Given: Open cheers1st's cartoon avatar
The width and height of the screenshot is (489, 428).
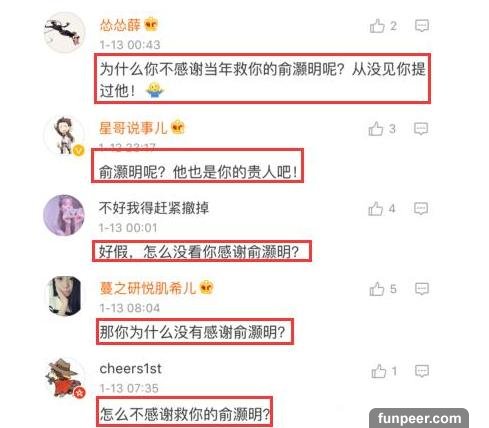Looking at the screenshot, I should tap(65, 378).
